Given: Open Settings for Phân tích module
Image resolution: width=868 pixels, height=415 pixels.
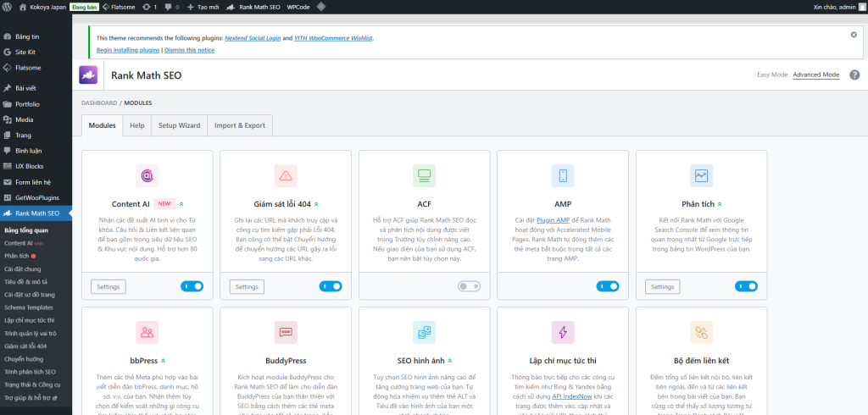Looking at the screenshot, I should pyautogui.click(x=663, y=286).
